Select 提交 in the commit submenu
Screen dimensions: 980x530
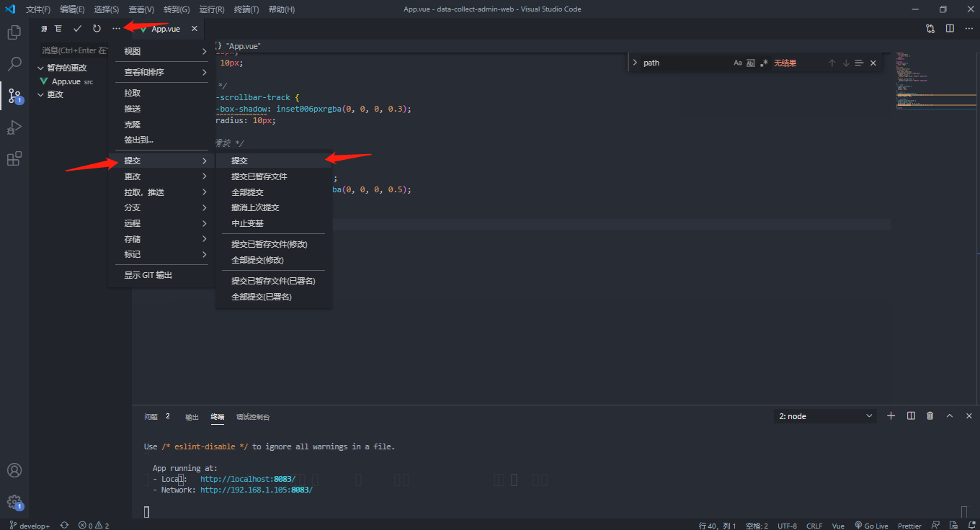click(x=274, y=161)
